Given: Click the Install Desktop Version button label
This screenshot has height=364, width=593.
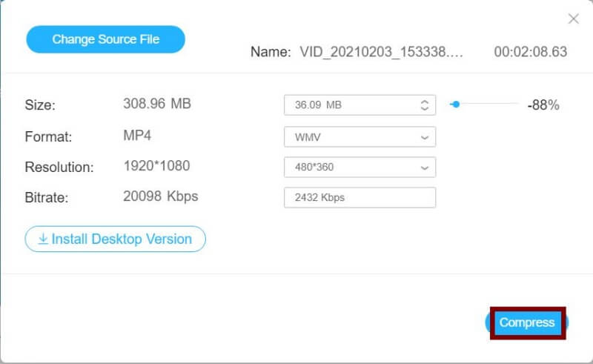Looking at the screenshot, I should [x=122, y=239].
